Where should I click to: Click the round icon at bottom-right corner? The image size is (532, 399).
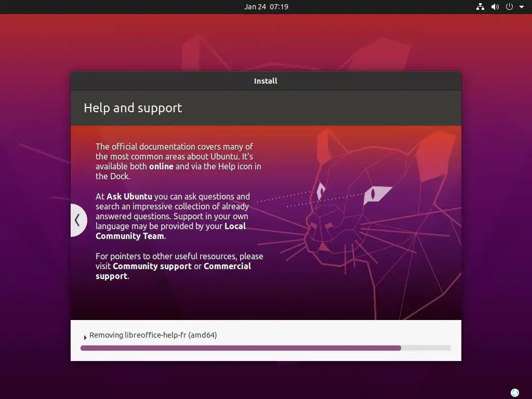click(x=515, y=393)
